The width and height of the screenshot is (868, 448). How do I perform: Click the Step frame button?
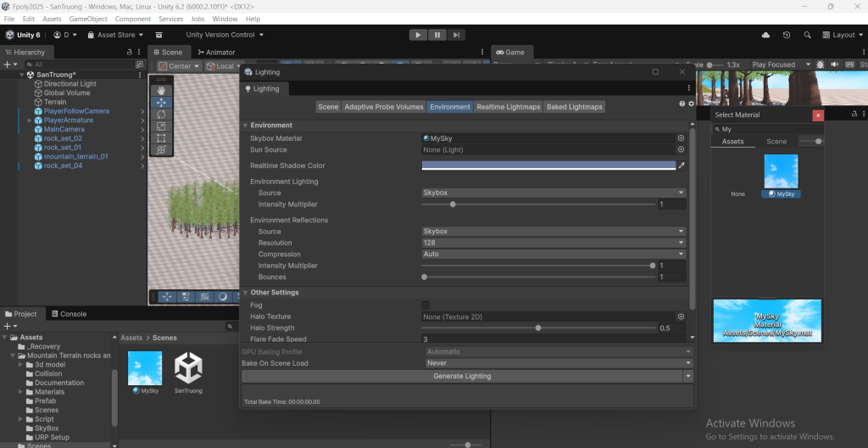point(456,35)
